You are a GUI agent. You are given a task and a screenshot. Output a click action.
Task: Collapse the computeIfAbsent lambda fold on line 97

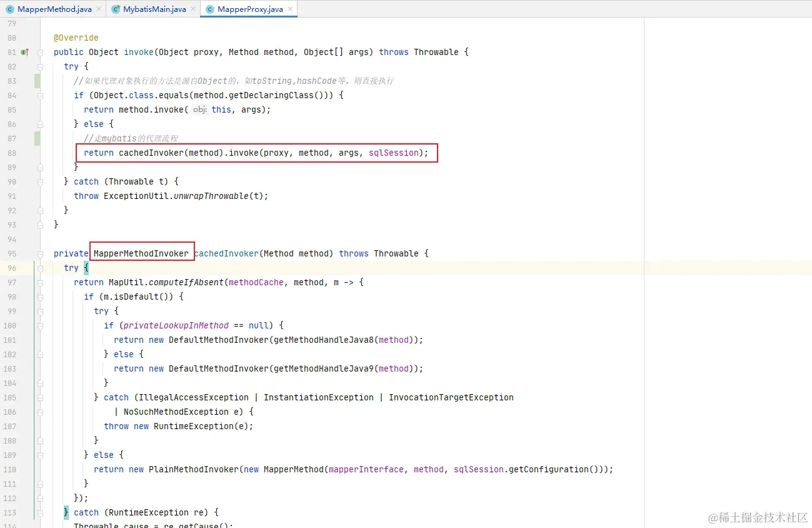tap(40, 282)
